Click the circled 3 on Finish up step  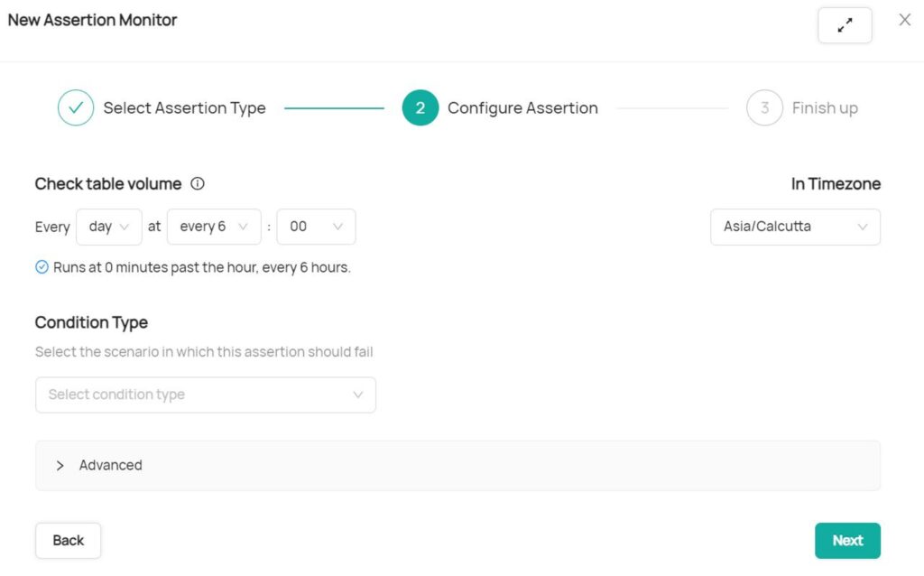point(764,107)
